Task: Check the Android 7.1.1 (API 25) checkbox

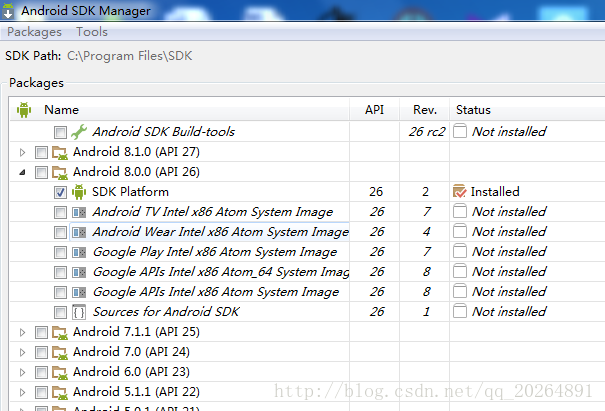Action: (41, 332)
